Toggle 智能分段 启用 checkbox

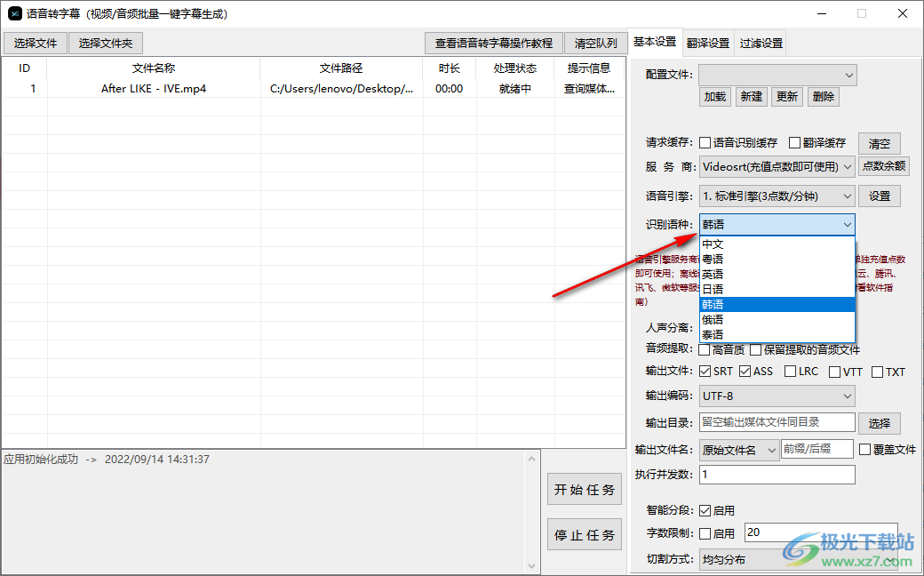[705, 510]
